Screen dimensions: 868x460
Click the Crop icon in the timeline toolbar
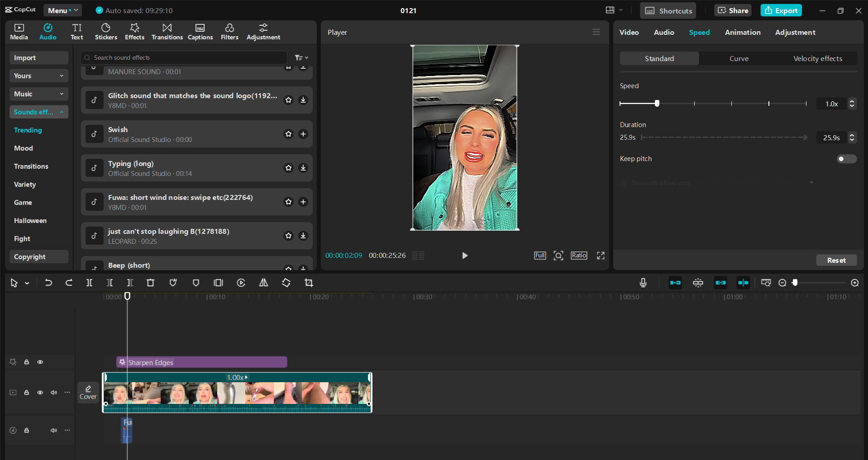(x=309, y=283)
